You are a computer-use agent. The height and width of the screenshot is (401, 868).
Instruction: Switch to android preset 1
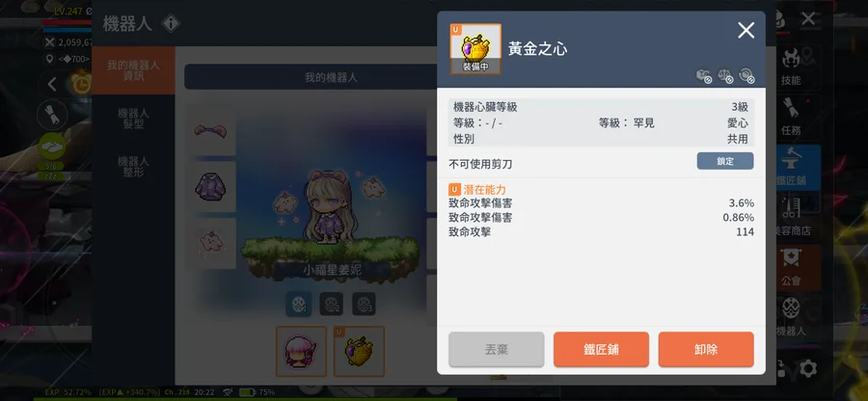coord(298,305)
